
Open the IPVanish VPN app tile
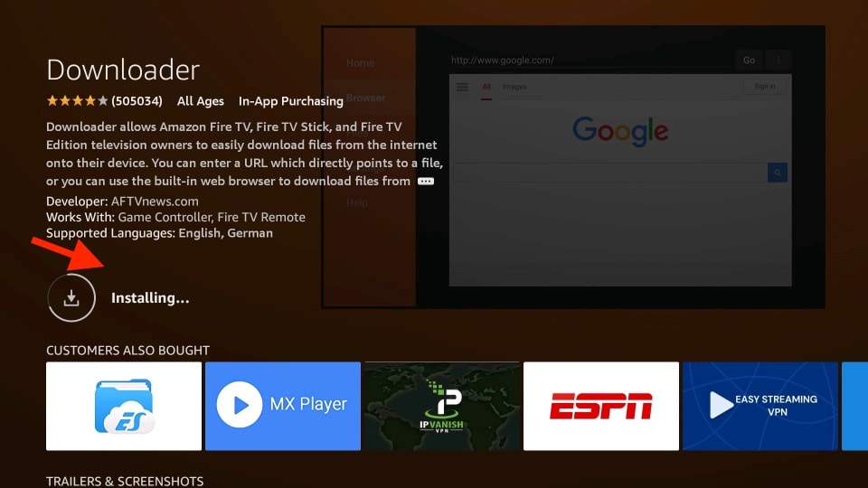tap(442, 406)
